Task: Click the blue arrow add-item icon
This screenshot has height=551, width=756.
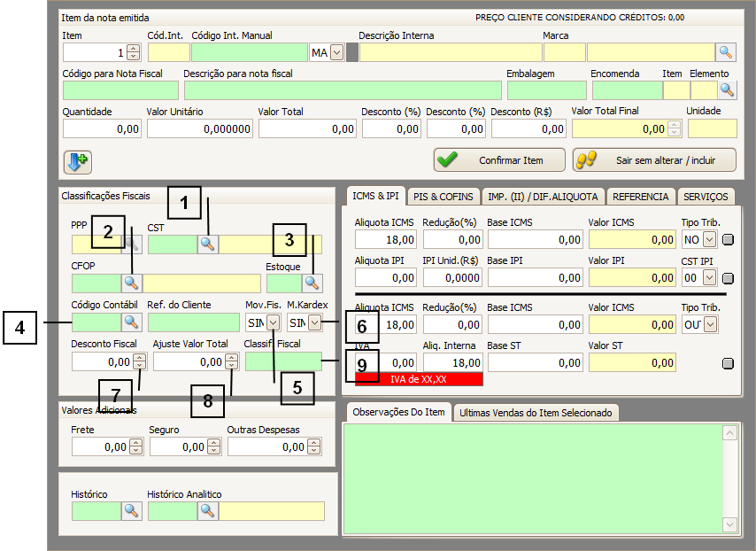Action: click(x=78, y=162)
